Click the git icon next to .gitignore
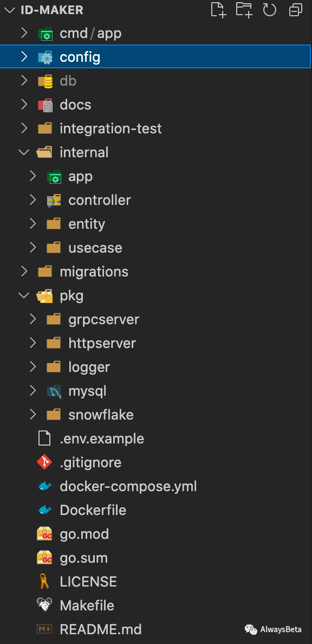 pyautogui.click(x=44, y=462)
